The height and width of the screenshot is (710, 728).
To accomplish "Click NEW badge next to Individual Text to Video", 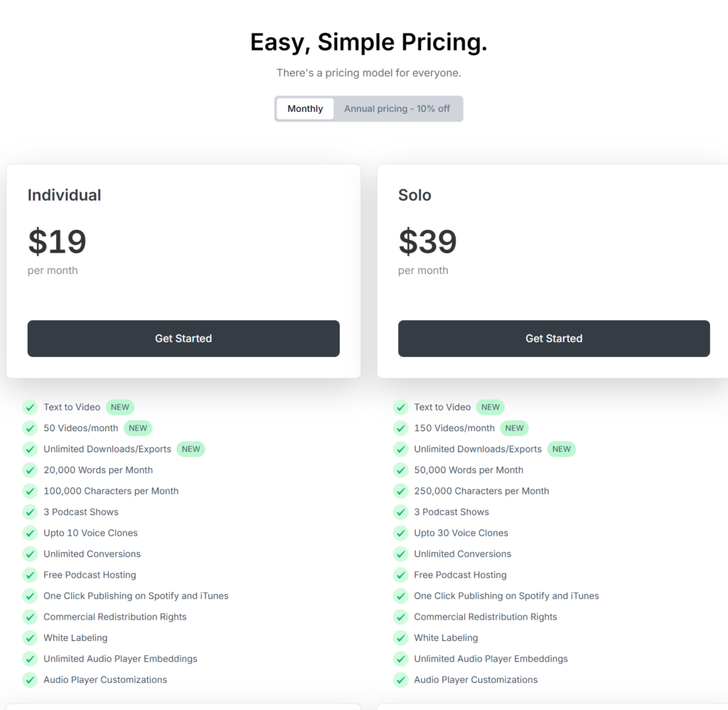I will click(119, 407).
